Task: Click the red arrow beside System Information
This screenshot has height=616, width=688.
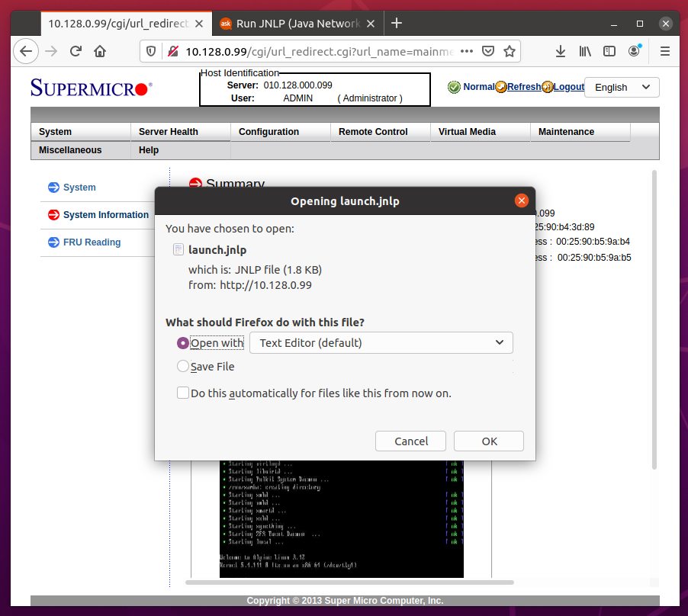Action: click(x=53, y=215)
